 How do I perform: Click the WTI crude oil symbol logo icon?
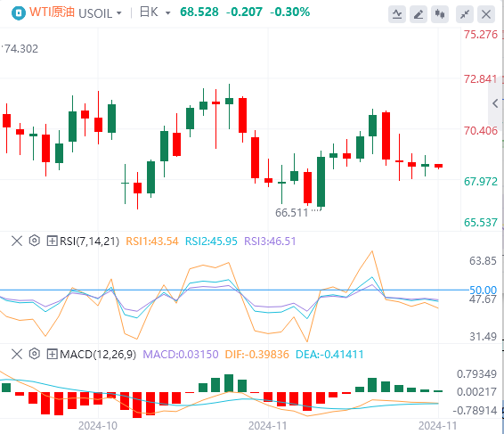(19, 12)
